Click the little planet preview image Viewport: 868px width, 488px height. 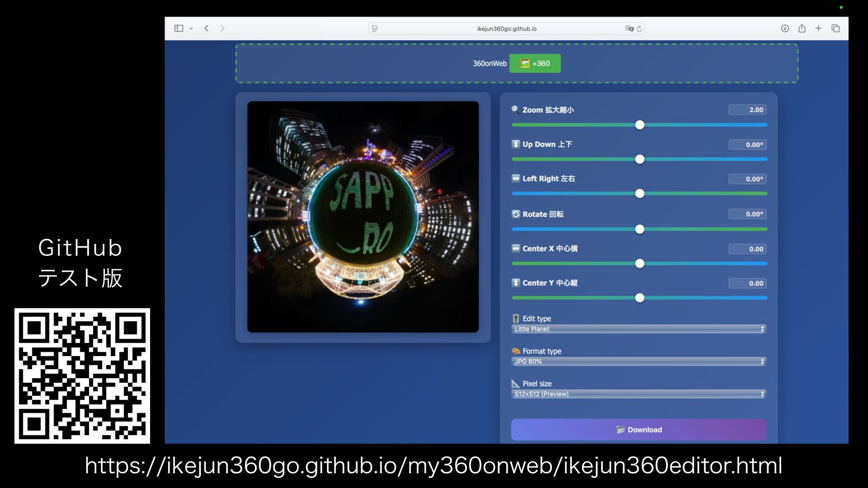(x=363, y=217)
